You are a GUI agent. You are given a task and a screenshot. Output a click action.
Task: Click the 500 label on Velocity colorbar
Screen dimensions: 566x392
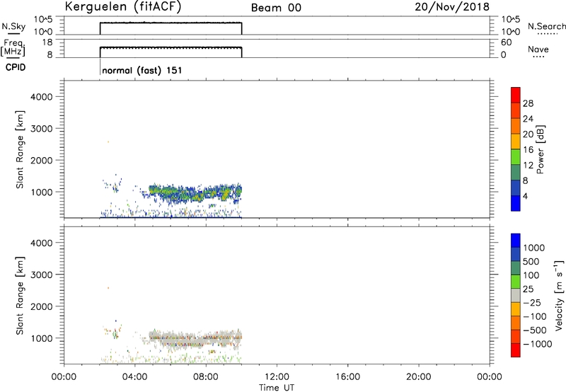click(x=531, y=261)
